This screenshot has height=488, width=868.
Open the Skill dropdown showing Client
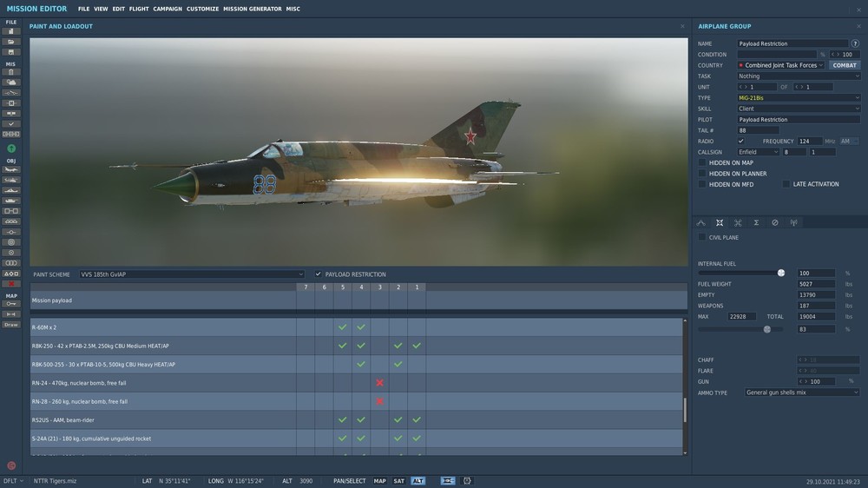(799, 109)
